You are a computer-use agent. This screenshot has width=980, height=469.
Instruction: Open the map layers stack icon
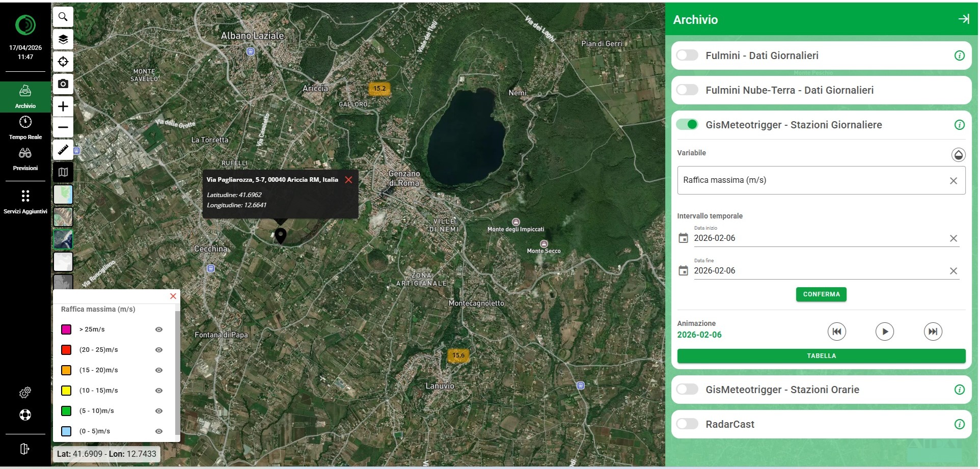click(x=63, y=39)
